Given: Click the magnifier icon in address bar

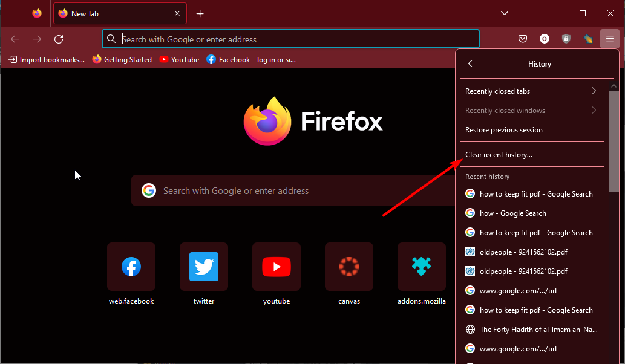Looking at the screenshot, I should pos(111,39).
